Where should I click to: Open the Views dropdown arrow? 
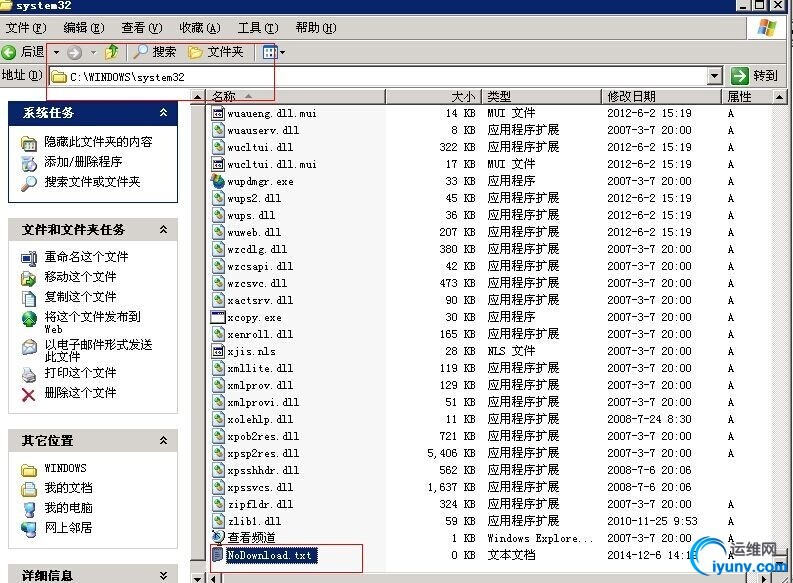point(283,52)
